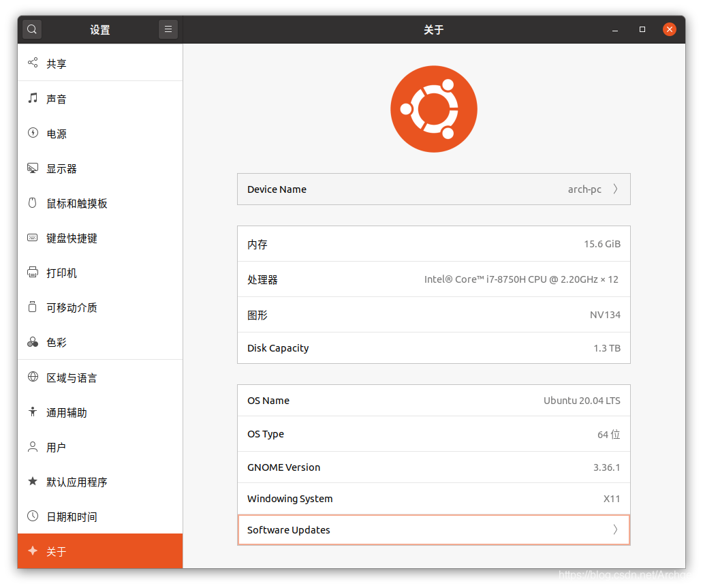Click the clock icon beside 日期和时间
703x588 pixels.
pyautogui.click(x=32, y=516)
